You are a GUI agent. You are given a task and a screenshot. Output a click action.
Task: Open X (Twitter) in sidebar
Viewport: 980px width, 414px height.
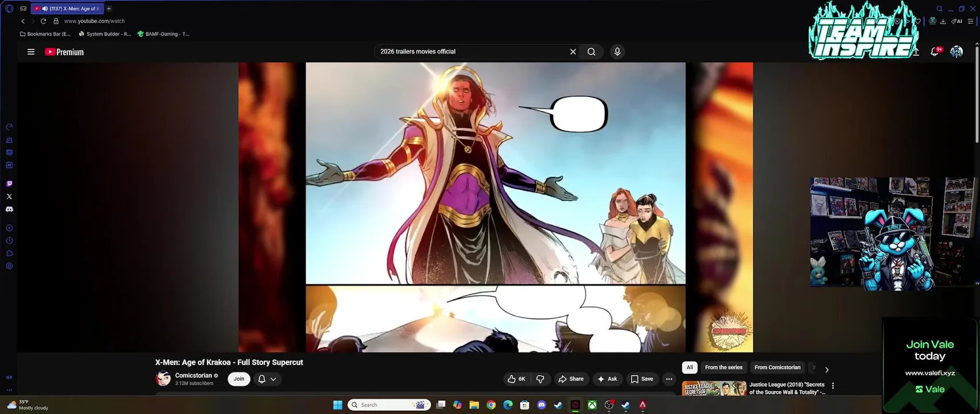[x=9, y=197]
